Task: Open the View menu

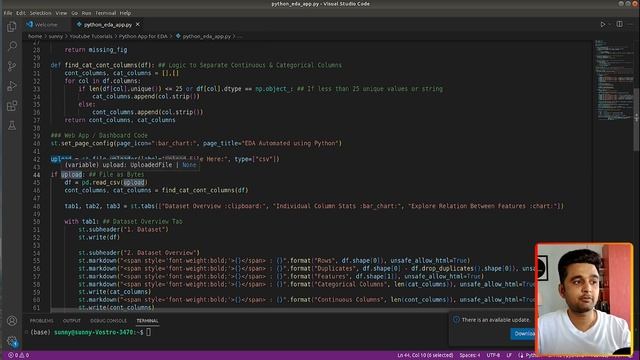Action: pyautogui.click(x=61, y=13)
